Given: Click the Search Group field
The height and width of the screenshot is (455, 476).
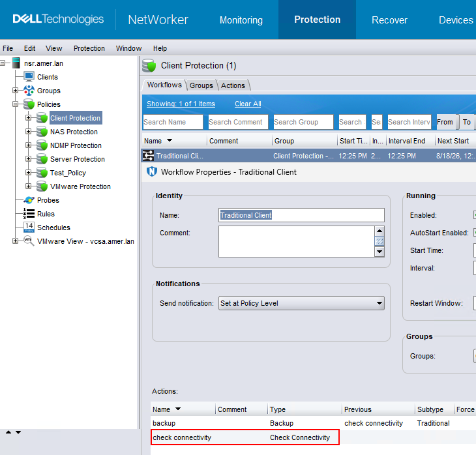Looking at the screenshot, I should click(303, 122).
